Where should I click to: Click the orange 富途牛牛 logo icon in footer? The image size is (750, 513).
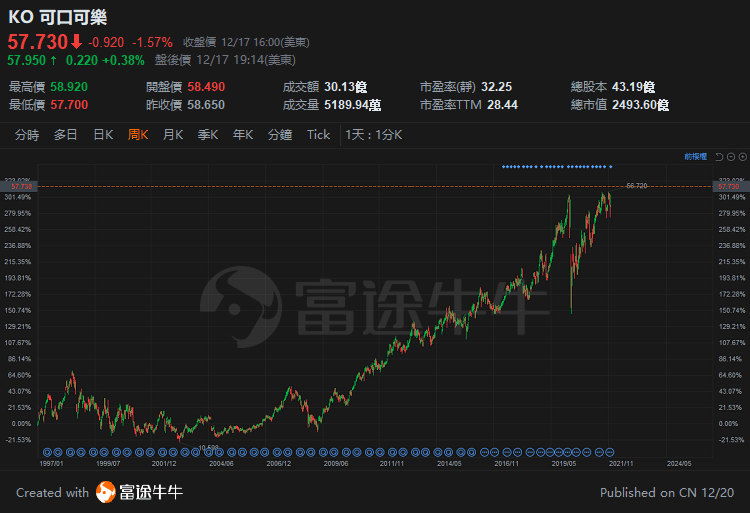(106, 492)
